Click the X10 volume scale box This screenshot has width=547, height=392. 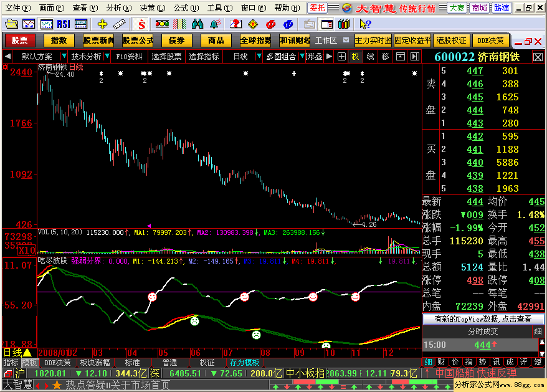27,251
